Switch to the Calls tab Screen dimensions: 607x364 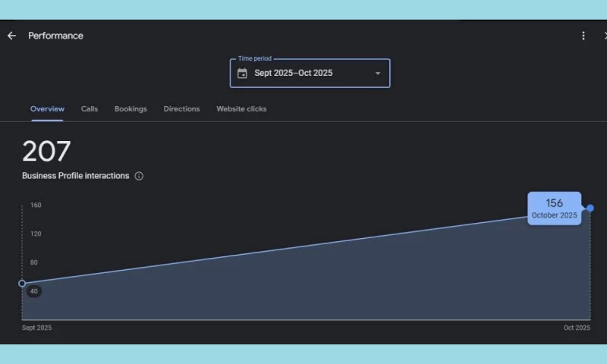pos(90,109)
